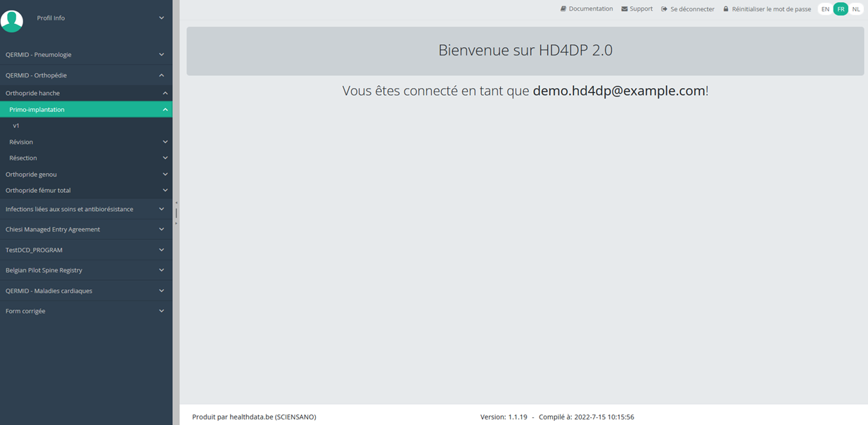Select the Primo-implantation menu item
The width and height of the screenshot is (868, 425).
[x=86, y=110]
